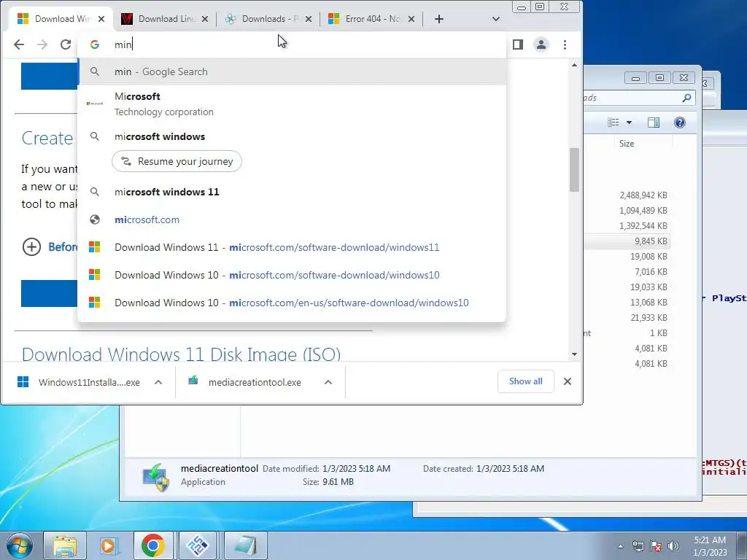Select the 1,094,489 KB size entry in Explorer
This screenshot has width=747, height=560.
643,211
